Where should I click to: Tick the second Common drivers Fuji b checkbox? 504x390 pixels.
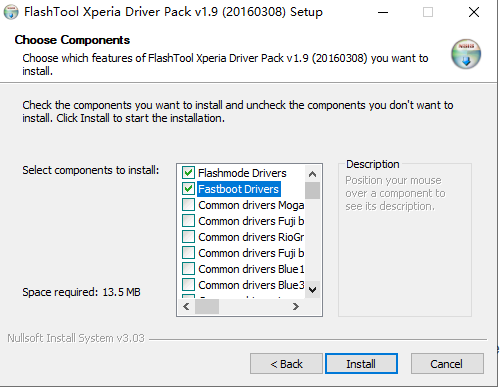pos(188,253)
